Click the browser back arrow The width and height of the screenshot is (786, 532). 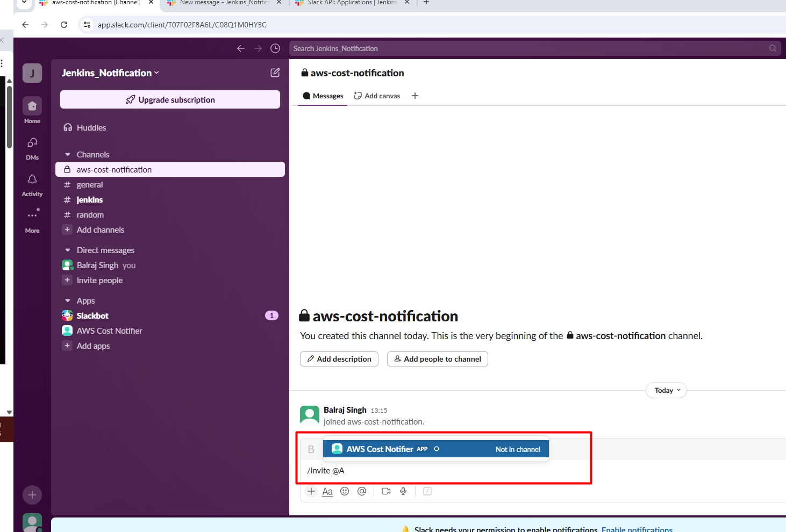pyautogui.click(x=25, y=25)
